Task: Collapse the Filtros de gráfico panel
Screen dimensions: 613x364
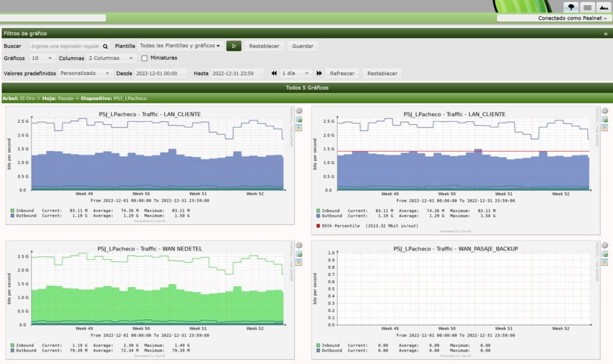Action: pyautogui.click(x=605, y=34)
